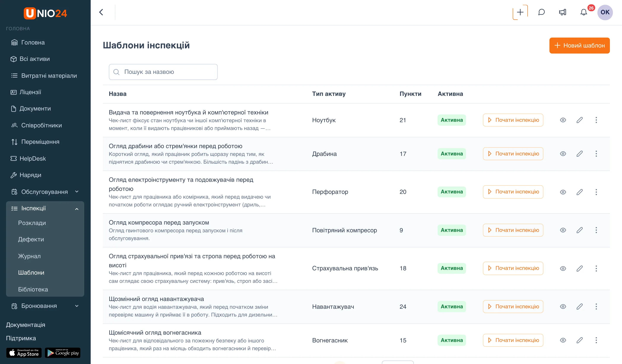Open more options for Повітряний компресор row
The image size is (622, 364).
pyautogui.click(x=596, y=230)
